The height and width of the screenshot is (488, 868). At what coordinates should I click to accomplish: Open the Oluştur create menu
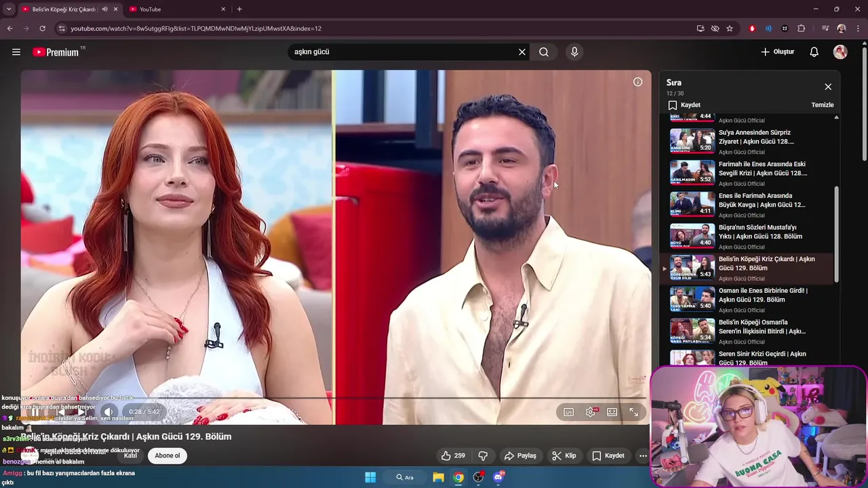[x=778, y=52]
